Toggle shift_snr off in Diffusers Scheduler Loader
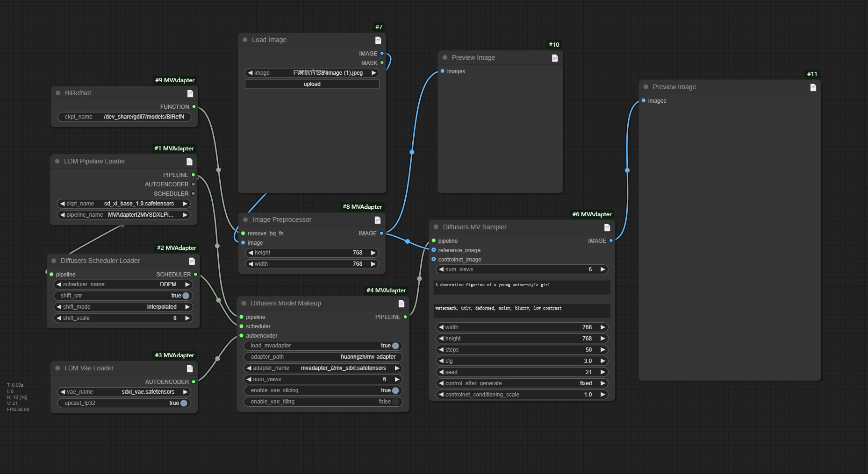This screenshot has width=868, height=474. click(x=185, y=296)
